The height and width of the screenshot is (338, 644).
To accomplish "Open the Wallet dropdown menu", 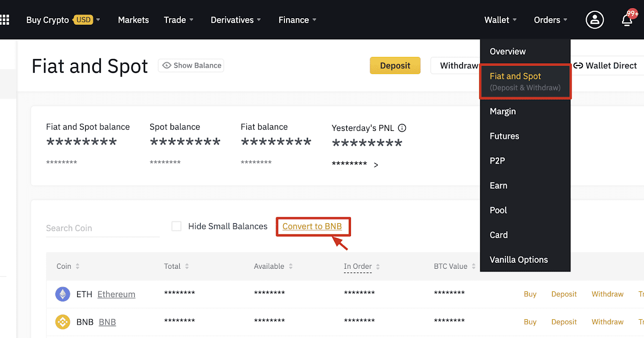I will point(501,20).
